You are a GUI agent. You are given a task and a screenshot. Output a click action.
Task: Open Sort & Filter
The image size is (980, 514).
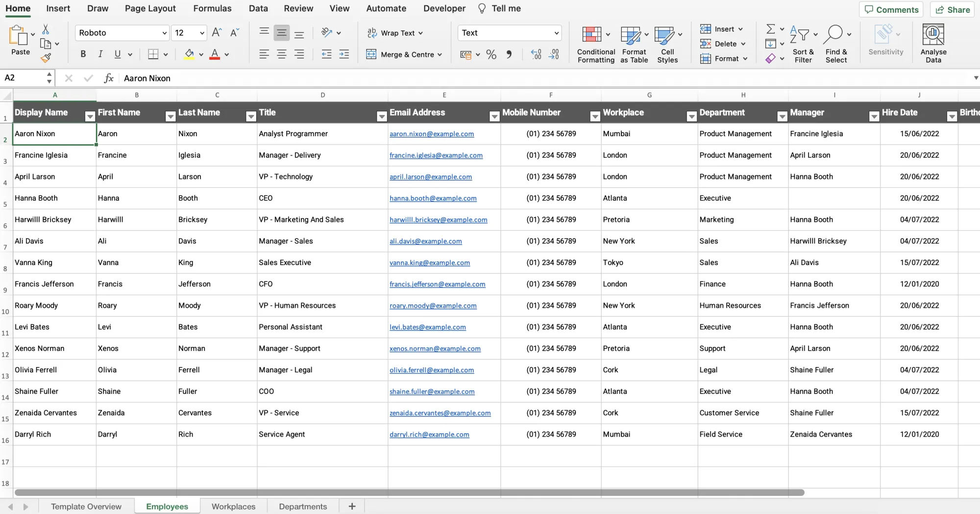pos(803,44)
